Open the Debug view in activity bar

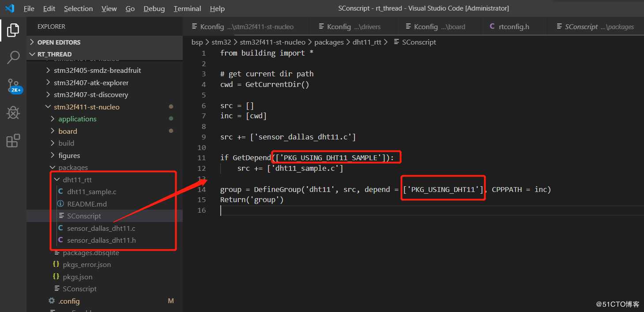pyautogui.click(x=13, y=113)
